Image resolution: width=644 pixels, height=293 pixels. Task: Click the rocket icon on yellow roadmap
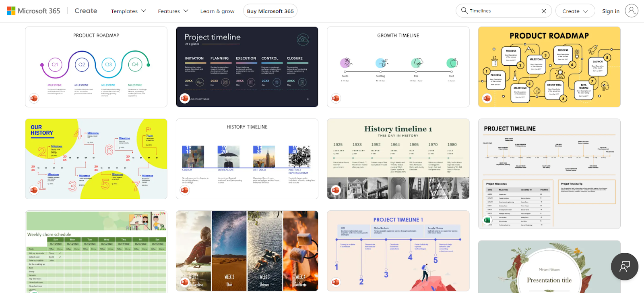coord(592,50)
